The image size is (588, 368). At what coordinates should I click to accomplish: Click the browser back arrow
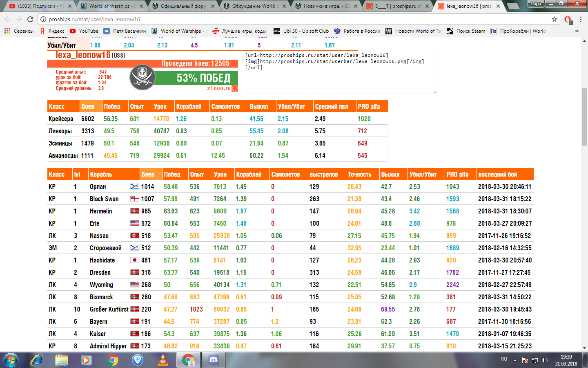click(7, 19)
